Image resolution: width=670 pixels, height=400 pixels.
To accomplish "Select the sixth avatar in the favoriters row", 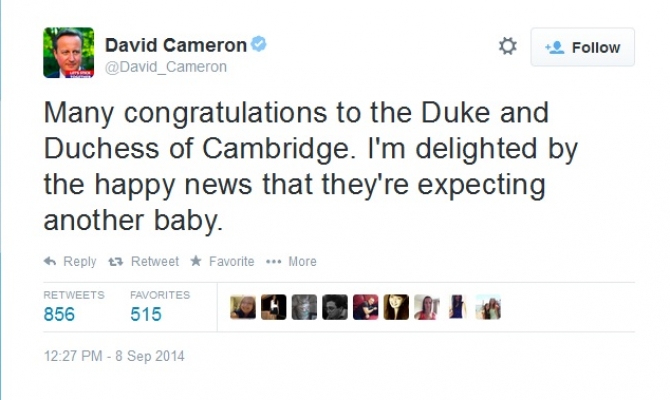I will (x=396, y=307).
